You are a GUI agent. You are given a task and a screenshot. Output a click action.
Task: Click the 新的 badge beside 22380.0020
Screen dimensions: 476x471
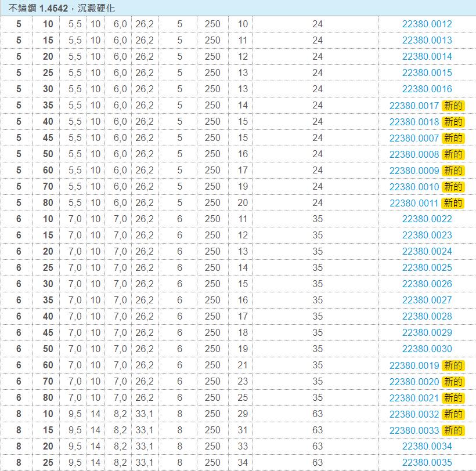[453, 382]
